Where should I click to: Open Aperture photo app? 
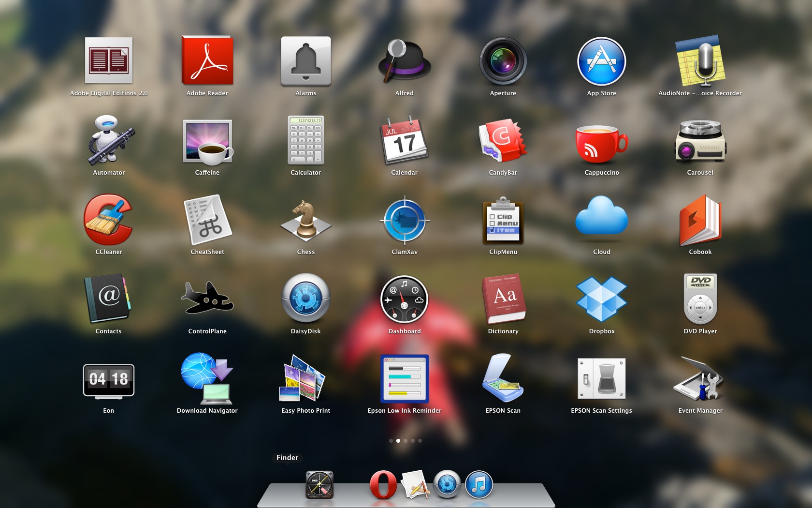point(503,61)
